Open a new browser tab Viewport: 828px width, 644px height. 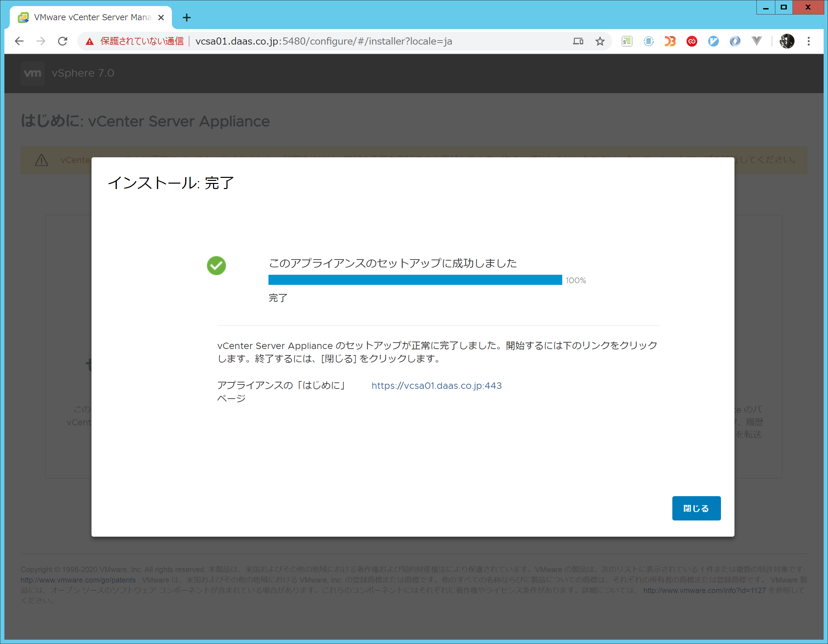point(186,18)
